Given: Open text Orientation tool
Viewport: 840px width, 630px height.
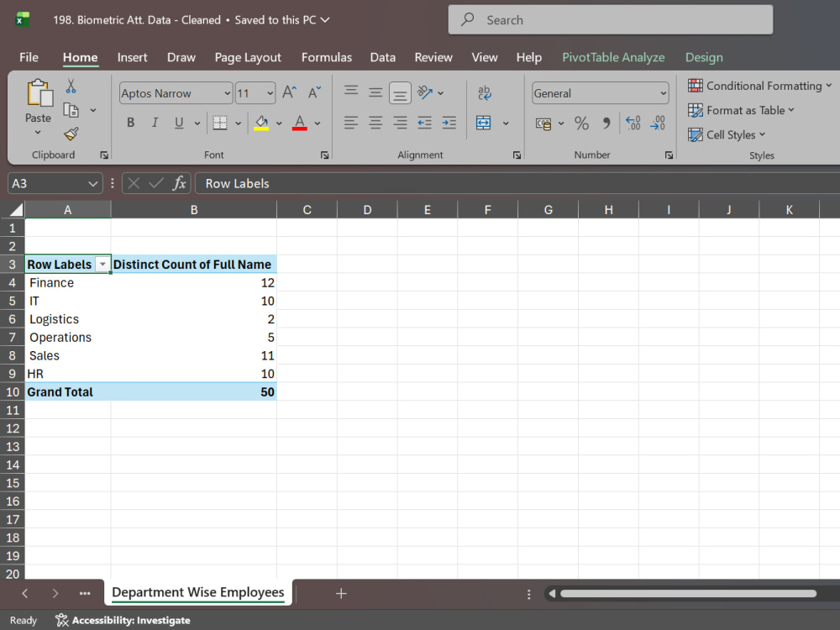Looking at the screenshot, I should (425, 92).
